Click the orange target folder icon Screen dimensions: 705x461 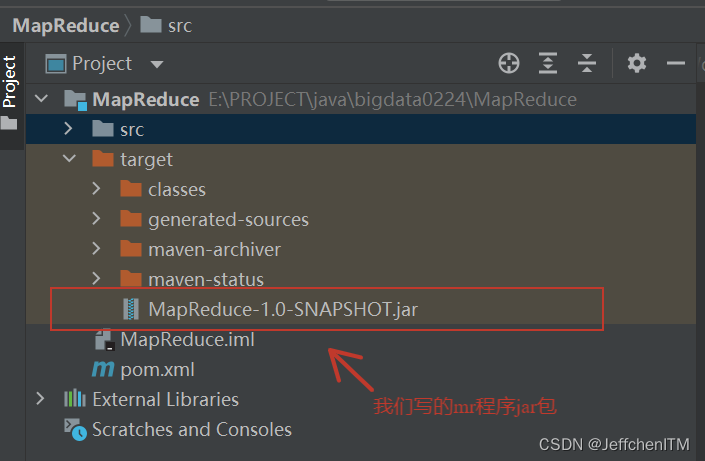tap(103, 158)
